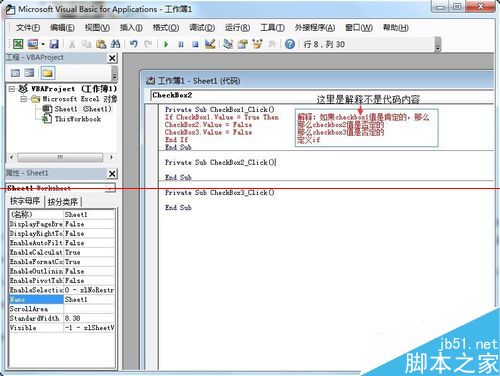Click project tree scroll left arrow

click(x=12, y=157)
